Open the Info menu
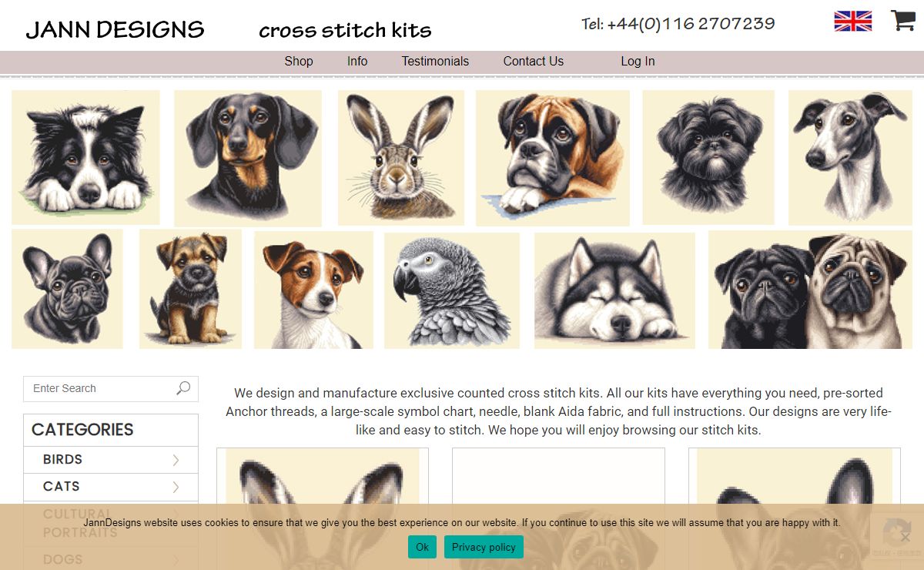 point(357,62)
